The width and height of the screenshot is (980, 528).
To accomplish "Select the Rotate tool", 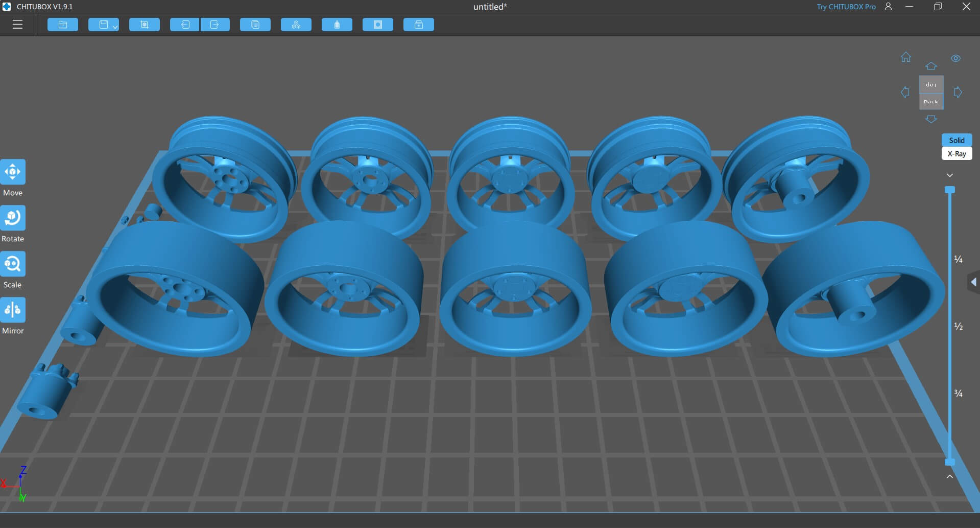I will pos(13,218).
